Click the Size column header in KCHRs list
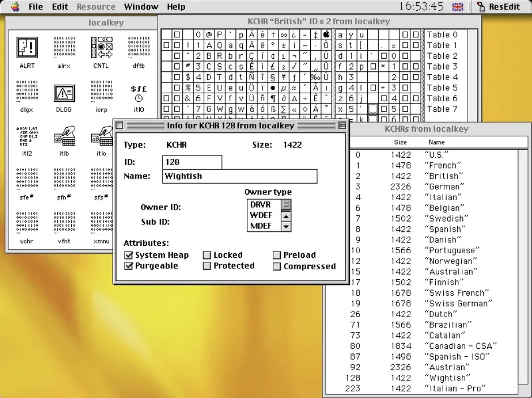This screenshot has height=398, width=532. coord(400,142)
